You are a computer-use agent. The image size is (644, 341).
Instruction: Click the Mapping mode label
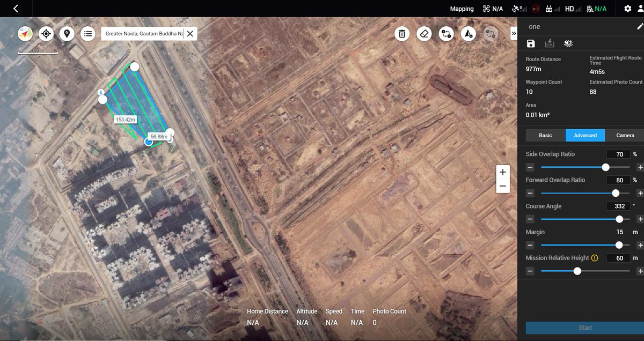[462, 9]
